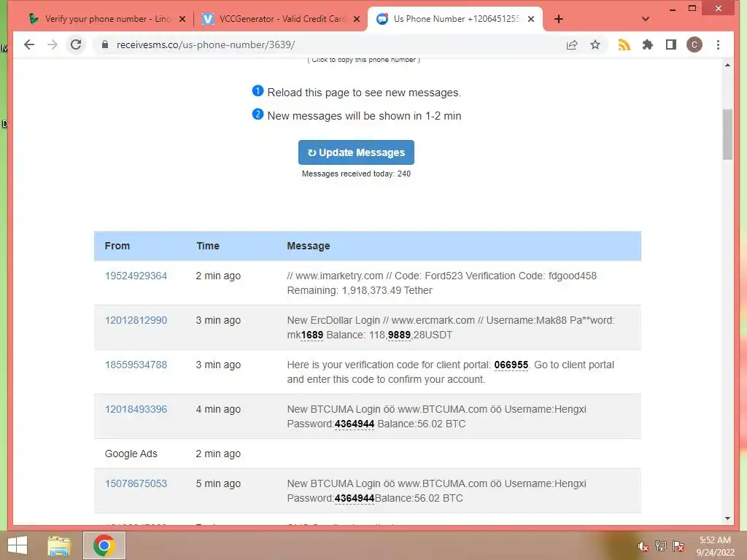Image resolution: width=747 pixels, height=560 pixels.
Task: Open the Action Center flag icon
Action: 678,545
